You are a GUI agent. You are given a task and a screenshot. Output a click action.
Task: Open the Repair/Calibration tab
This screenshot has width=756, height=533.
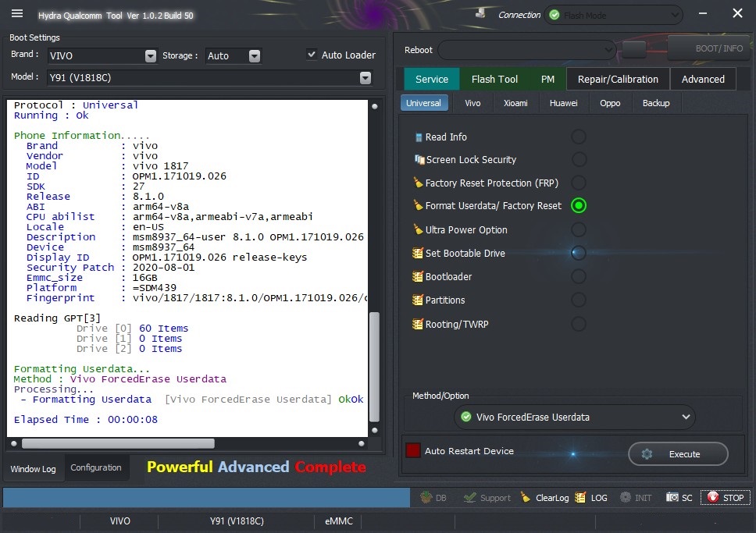click(x=618, y=79)
